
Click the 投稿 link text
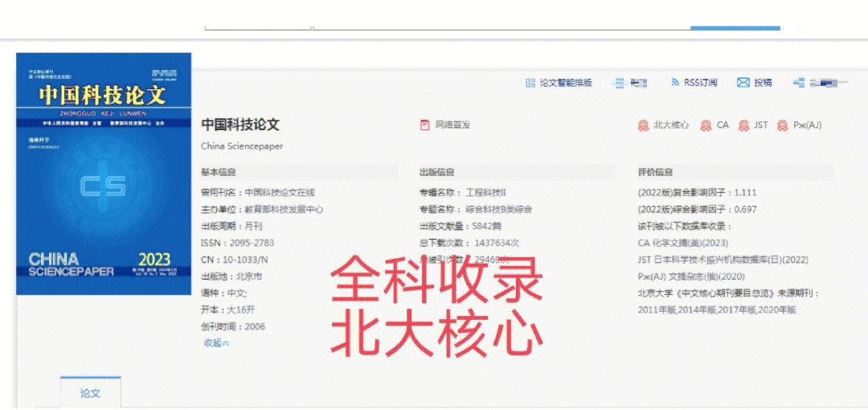(763, 83)
